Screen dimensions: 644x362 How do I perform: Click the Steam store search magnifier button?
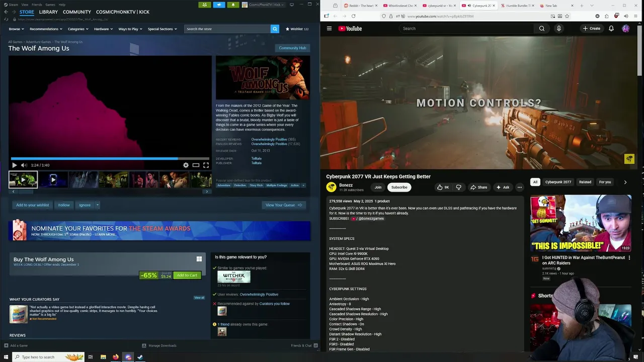tap(275, 29)
